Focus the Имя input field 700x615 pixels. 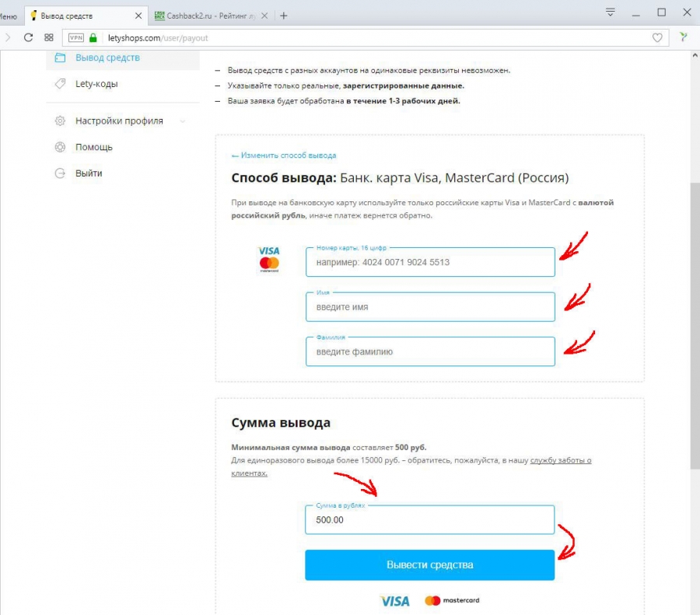click(430, 306)
